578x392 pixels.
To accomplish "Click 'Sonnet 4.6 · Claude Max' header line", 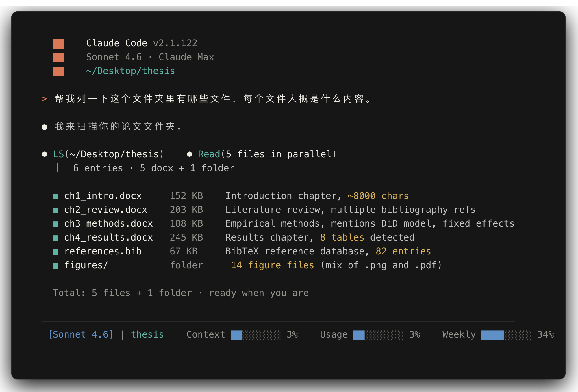I will pyautogui.click(x=150, y=57).
